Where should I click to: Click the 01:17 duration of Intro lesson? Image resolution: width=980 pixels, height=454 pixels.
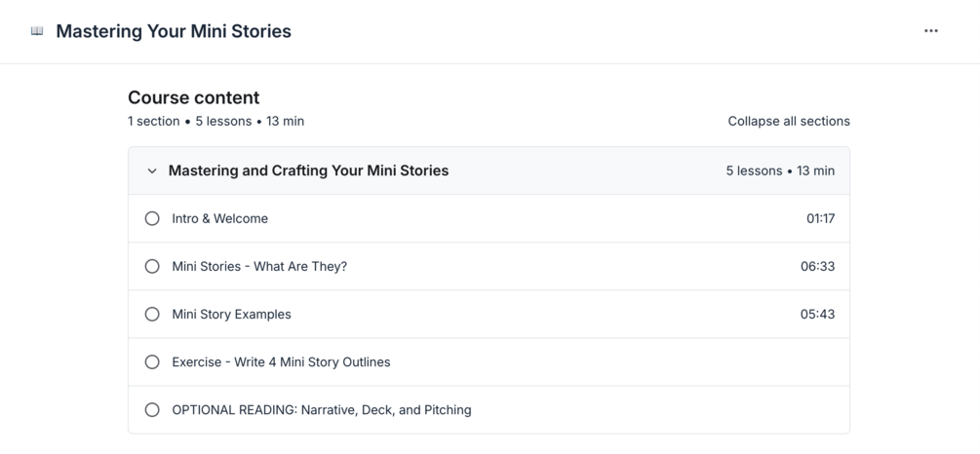(820, 218)
